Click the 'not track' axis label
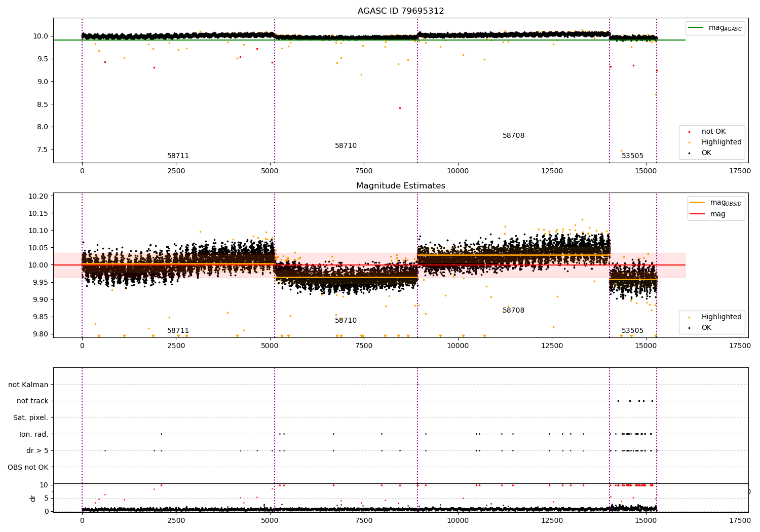The width and height of the screenshot is (760, 532). coord(32,401)
